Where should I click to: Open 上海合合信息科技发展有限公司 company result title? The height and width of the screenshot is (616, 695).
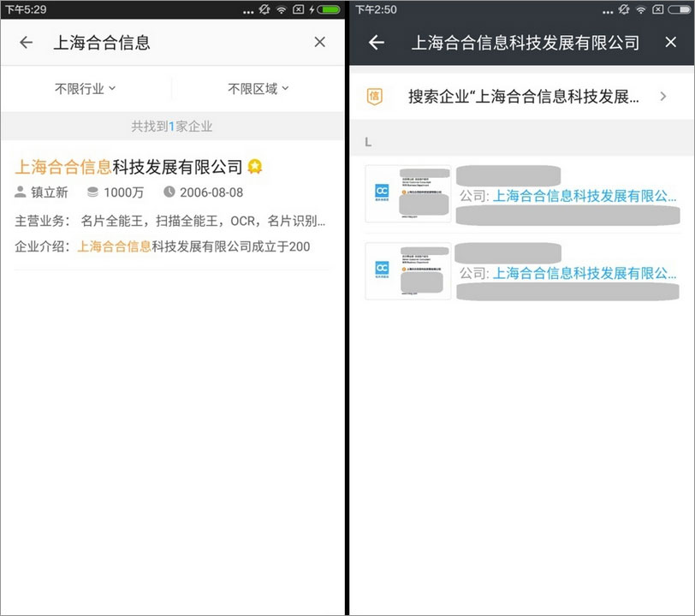[128, 166]
